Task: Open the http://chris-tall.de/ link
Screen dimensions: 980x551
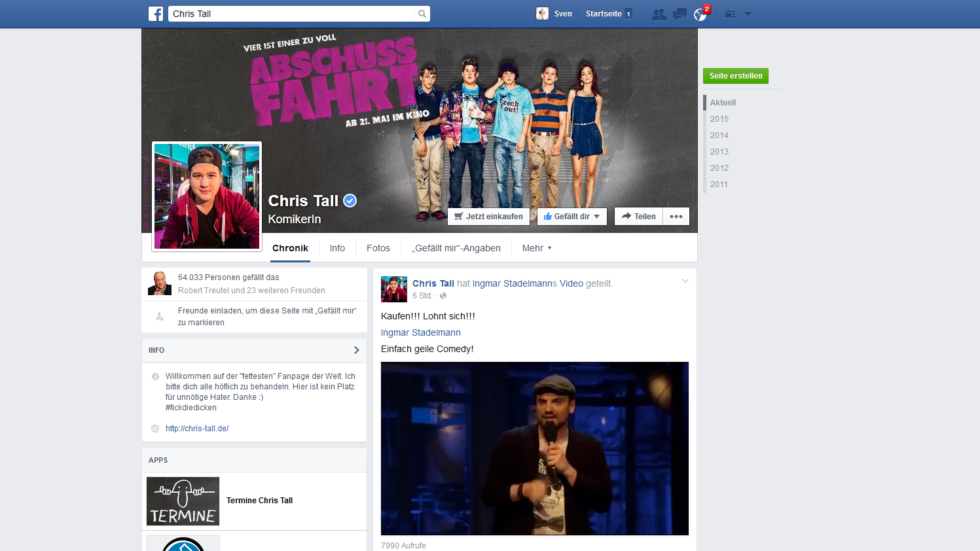Action: coord(197,429)
